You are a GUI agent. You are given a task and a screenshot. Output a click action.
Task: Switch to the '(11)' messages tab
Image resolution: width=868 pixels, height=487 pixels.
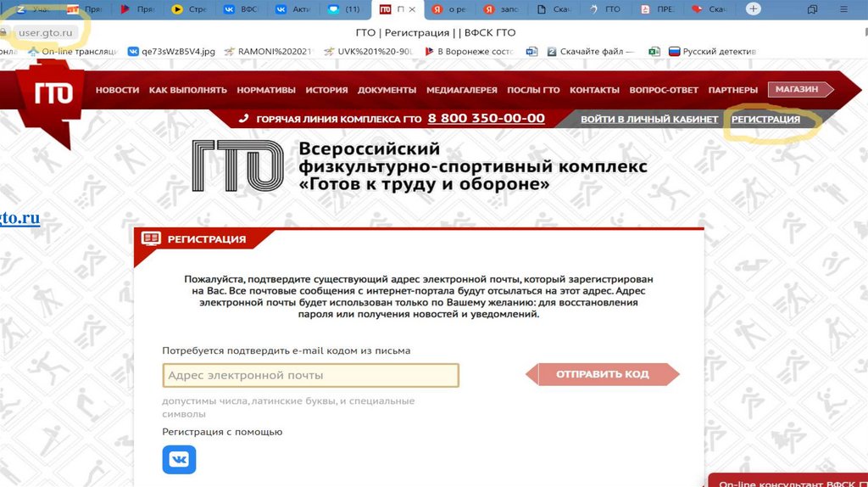[x=344, y=9]
